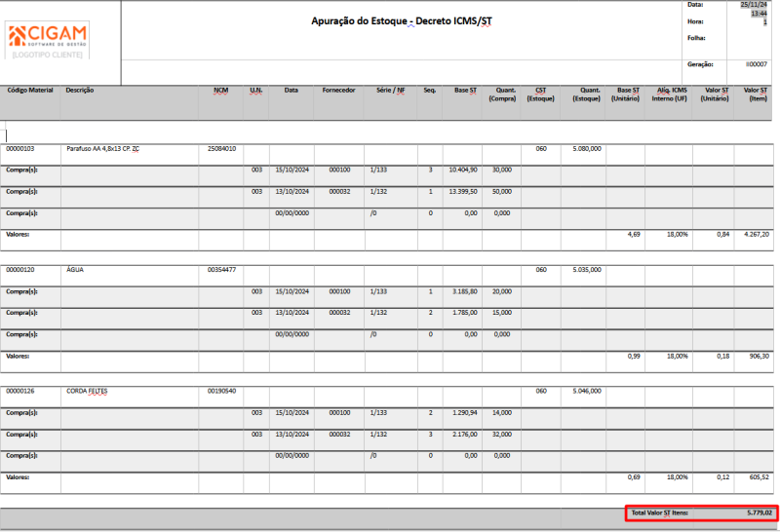Click the Série / NF column header

(391, 90)
